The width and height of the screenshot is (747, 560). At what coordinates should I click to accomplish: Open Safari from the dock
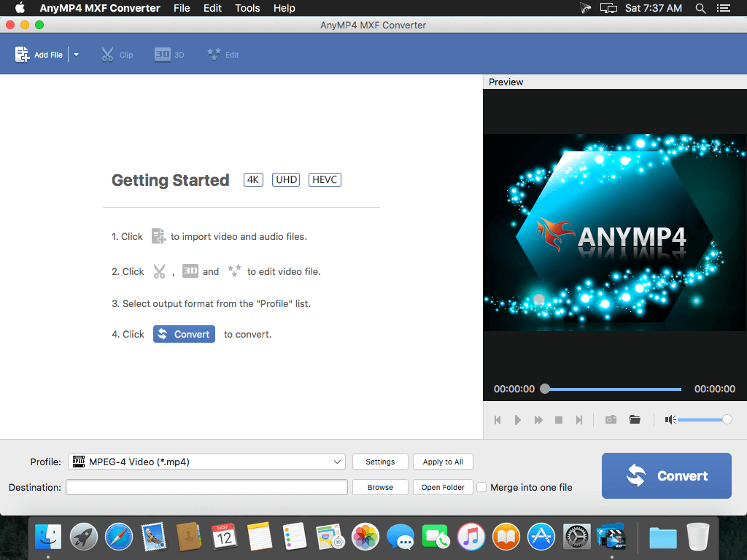tap(119, 537)
